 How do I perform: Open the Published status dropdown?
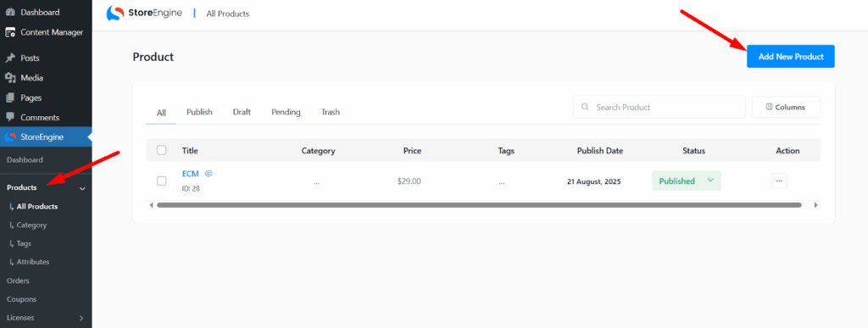[x=687, y=181]
